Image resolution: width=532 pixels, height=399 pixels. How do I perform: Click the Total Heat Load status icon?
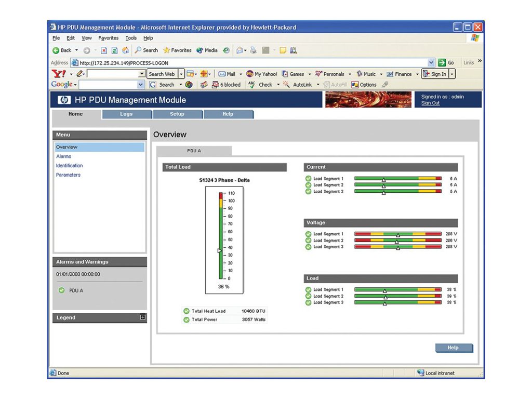point(186,311)
